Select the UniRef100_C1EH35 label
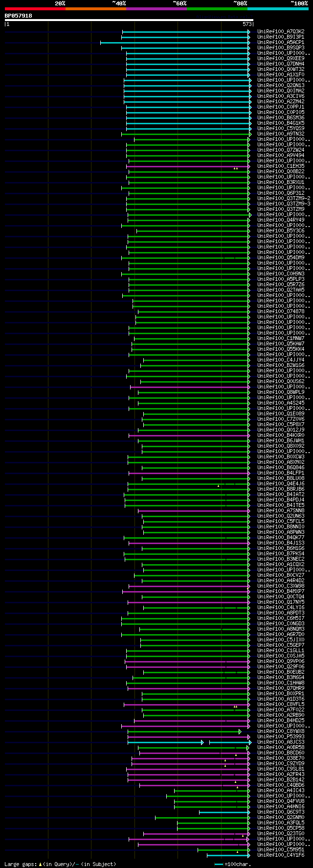The height and width of the screenshot is (868, 313). tap(281, 166)
